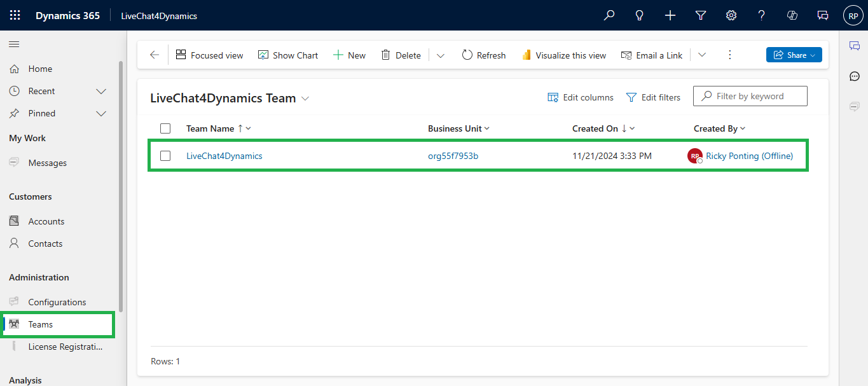Open the settings gear icon

731,15
